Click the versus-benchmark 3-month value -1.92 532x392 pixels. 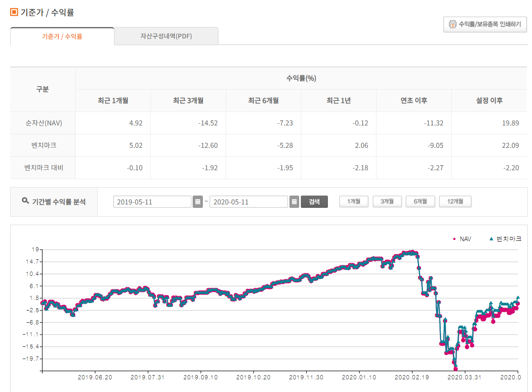210,168
